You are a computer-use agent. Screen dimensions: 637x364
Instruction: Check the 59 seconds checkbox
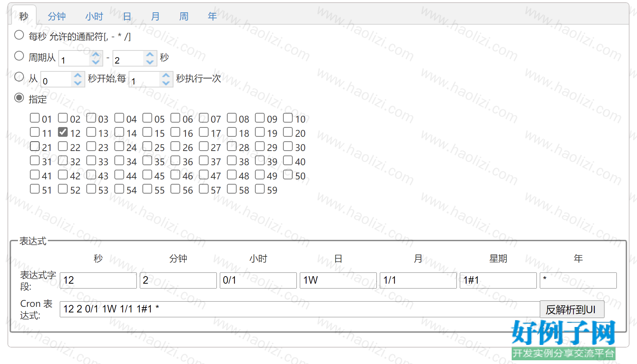(260, 189)
